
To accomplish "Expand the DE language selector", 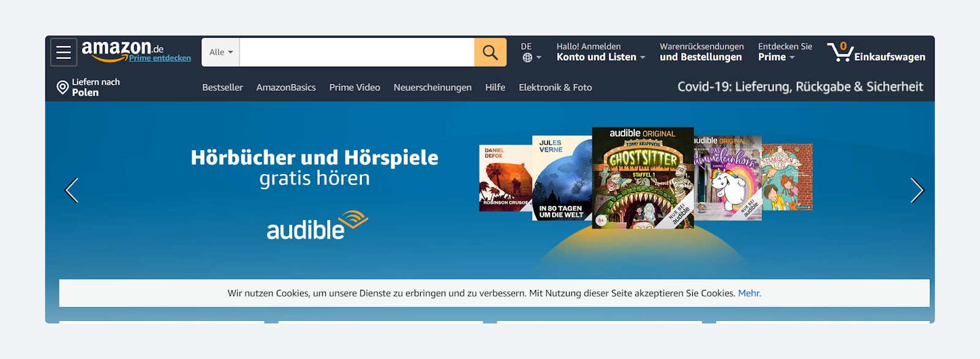I will 531,52.
